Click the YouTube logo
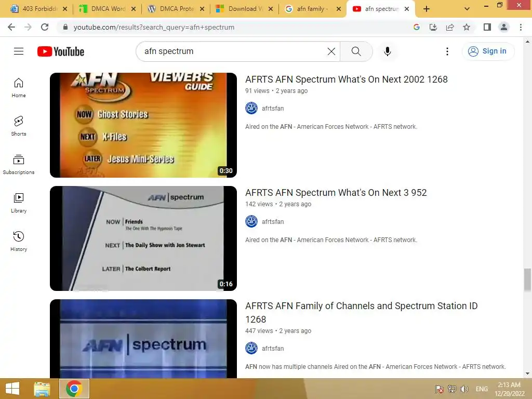532x399 pixels. [61, 51]
